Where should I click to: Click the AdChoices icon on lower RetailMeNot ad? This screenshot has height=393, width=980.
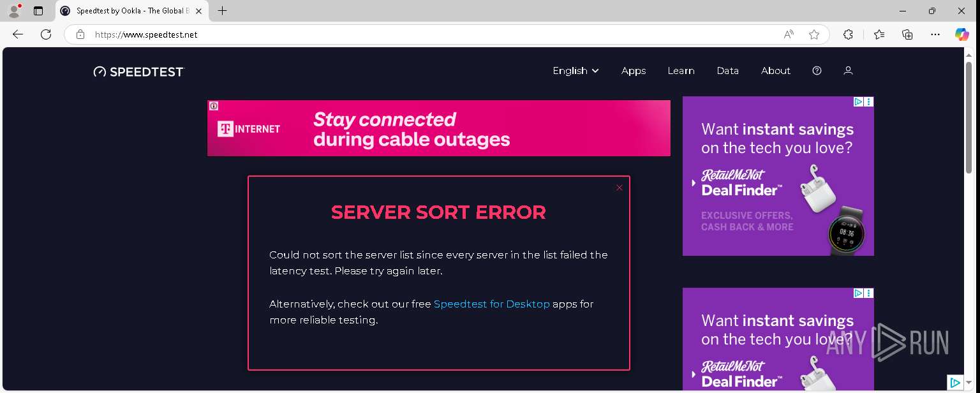tap(859, 293)
